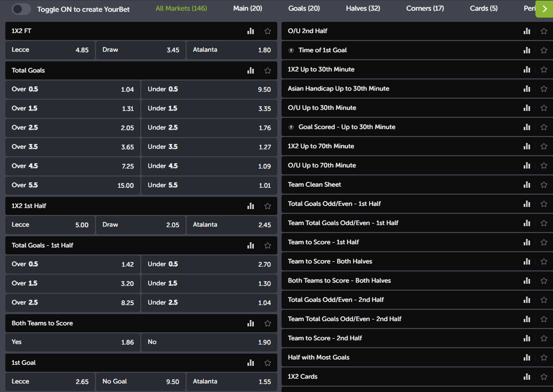Show stats chart for 1X2 1st Half
Screen dimensions: 553x392
pyautogui.click(x=251, y=206)
